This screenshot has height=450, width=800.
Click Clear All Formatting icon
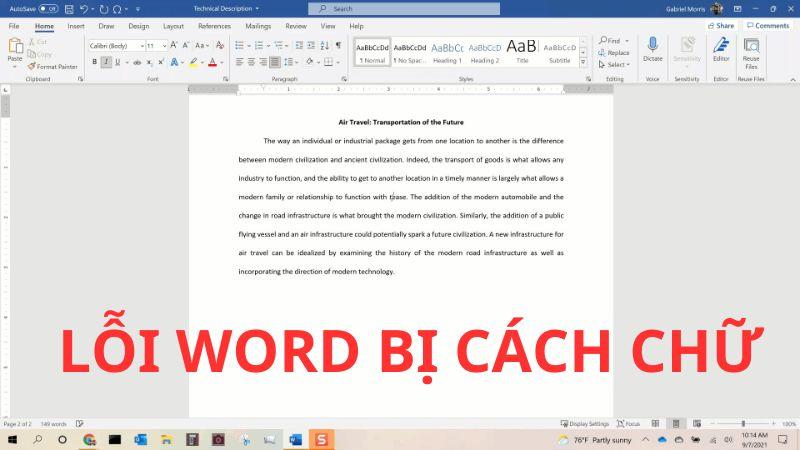coord(220,45)
